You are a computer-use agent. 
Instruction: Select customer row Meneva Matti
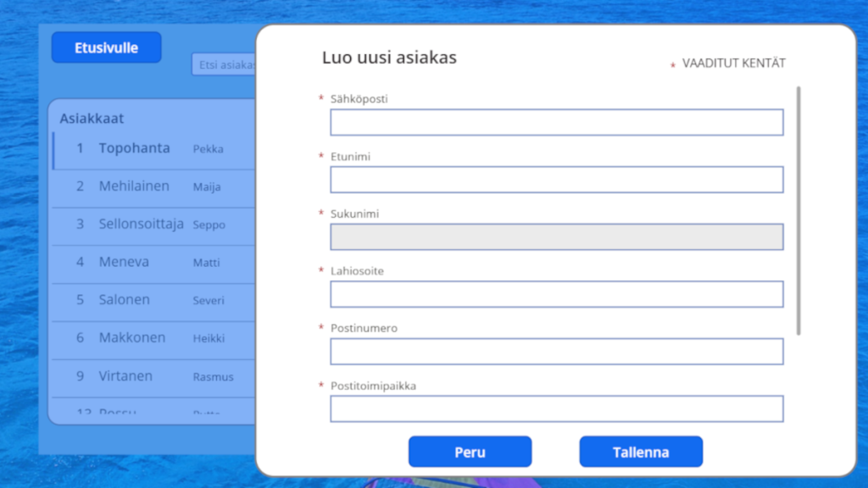154,263
